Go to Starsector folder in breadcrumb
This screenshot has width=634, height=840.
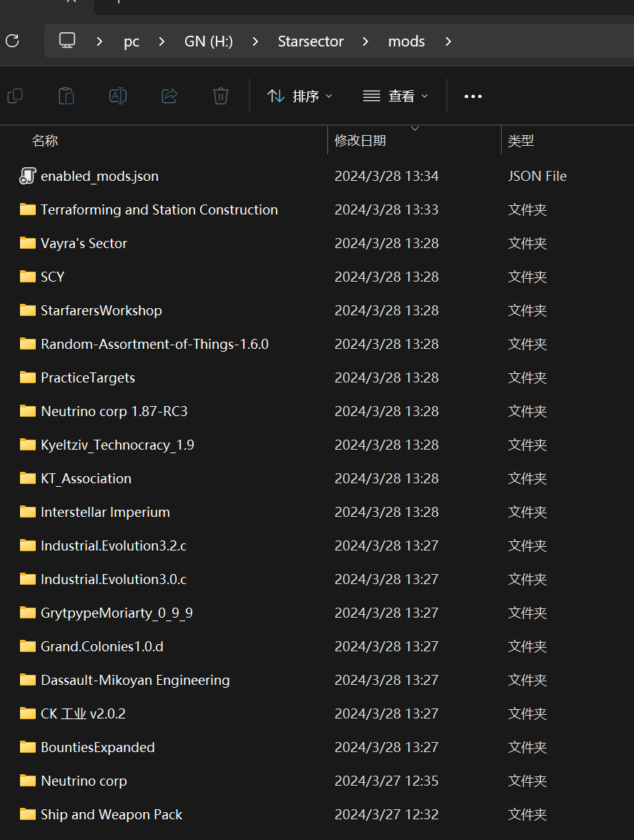[x=310, y=41]
